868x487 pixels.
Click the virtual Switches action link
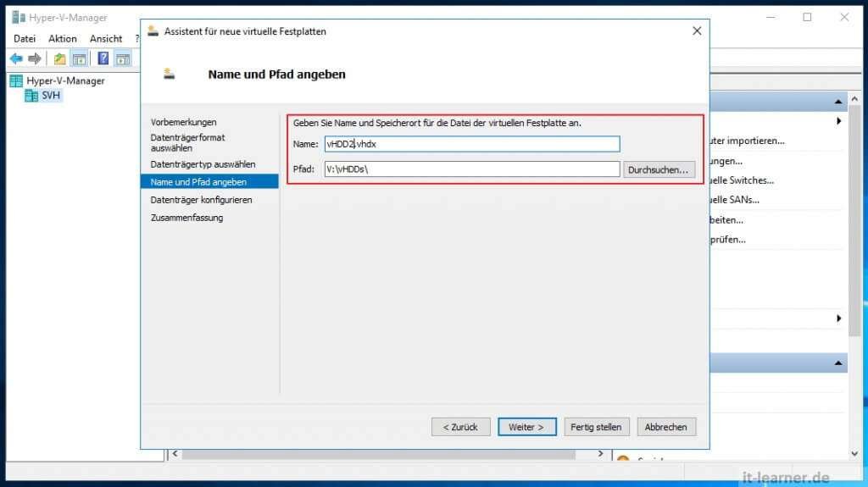[x=742, y=180]
